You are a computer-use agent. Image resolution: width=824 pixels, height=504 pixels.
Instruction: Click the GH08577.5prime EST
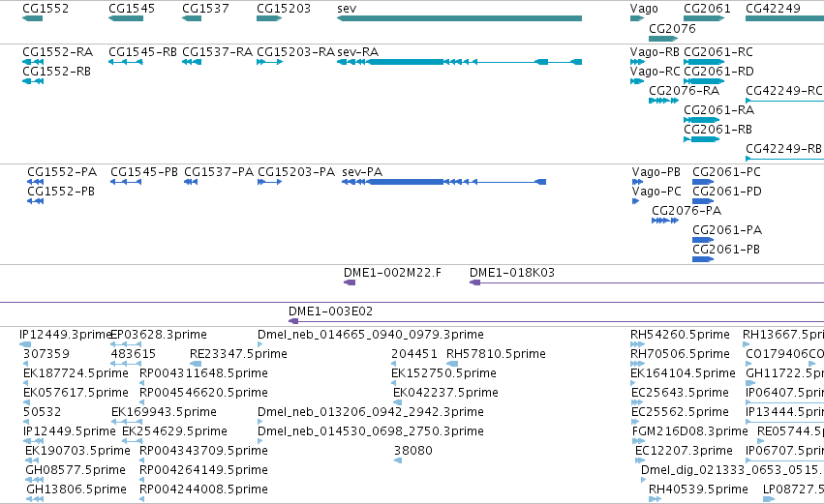(34, 480)
